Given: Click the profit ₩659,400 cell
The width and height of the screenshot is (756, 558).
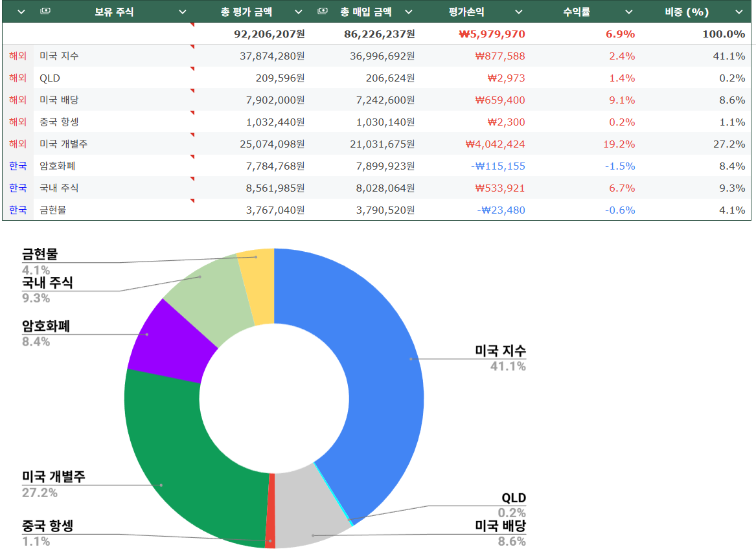Looking at the screenshot, I should click(500, 100).
